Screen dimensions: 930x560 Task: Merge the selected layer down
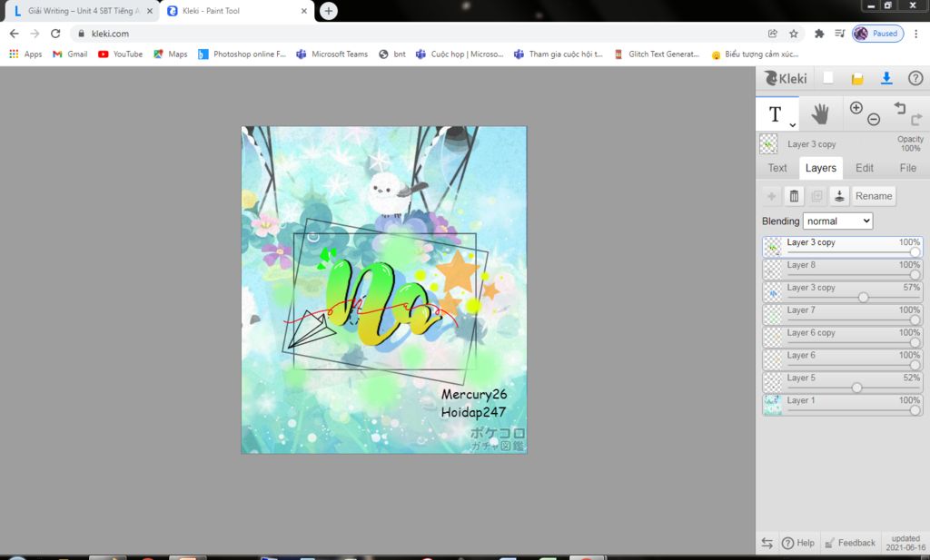[x=839, y=196]
